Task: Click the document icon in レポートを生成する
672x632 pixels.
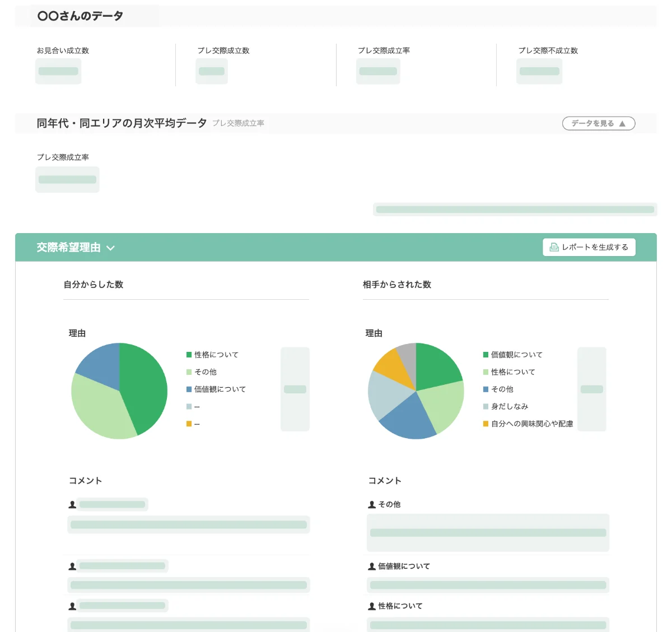Action: [x=554, y=247]
